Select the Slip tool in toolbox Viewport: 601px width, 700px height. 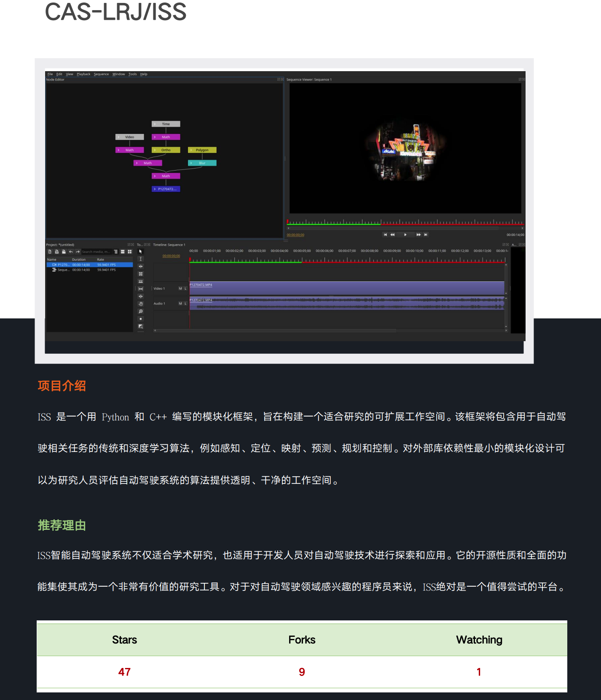click(141, 289)
